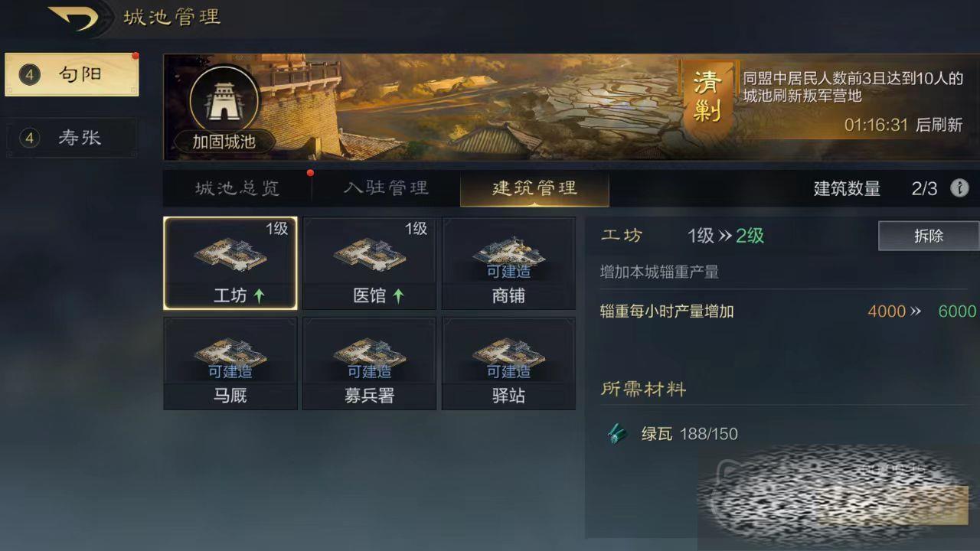Open the 建筑管理 tab

534,188
